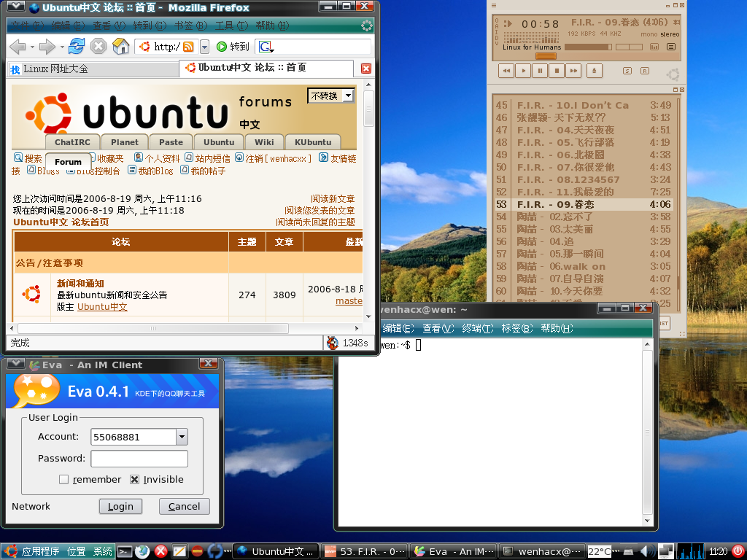The height and width of the screenshot is (560, 747).
Task: Expand the Eva Account dropdown
Action: (182, 437)
